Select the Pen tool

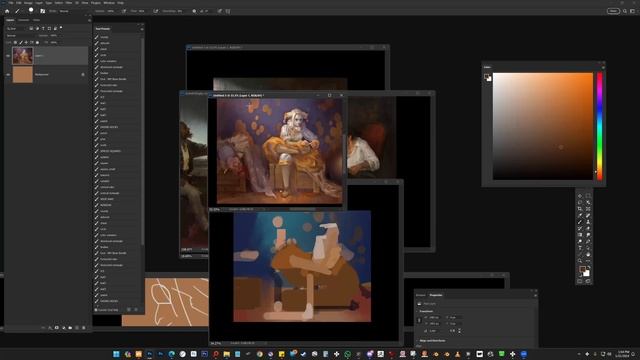(588, 241)
